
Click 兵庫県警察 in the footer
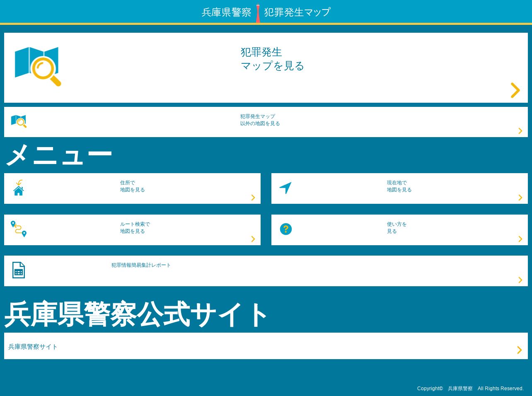click(x=460, y=389)
